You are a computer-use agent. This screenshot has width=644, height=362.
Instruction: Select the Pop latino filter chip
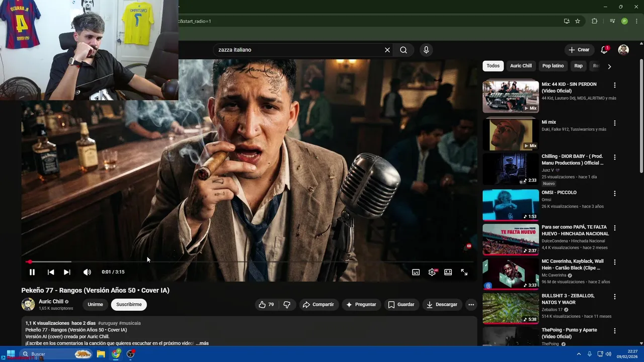[553, 66]
